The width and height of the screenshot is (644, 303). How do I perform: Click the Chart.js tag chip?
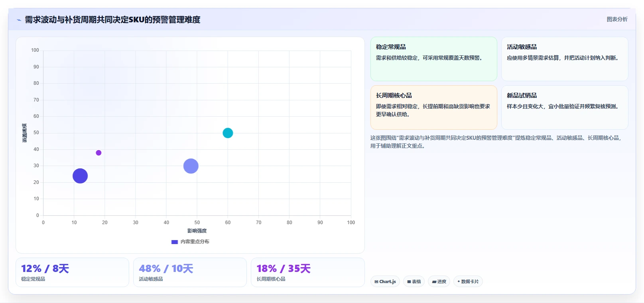[385, 281]
